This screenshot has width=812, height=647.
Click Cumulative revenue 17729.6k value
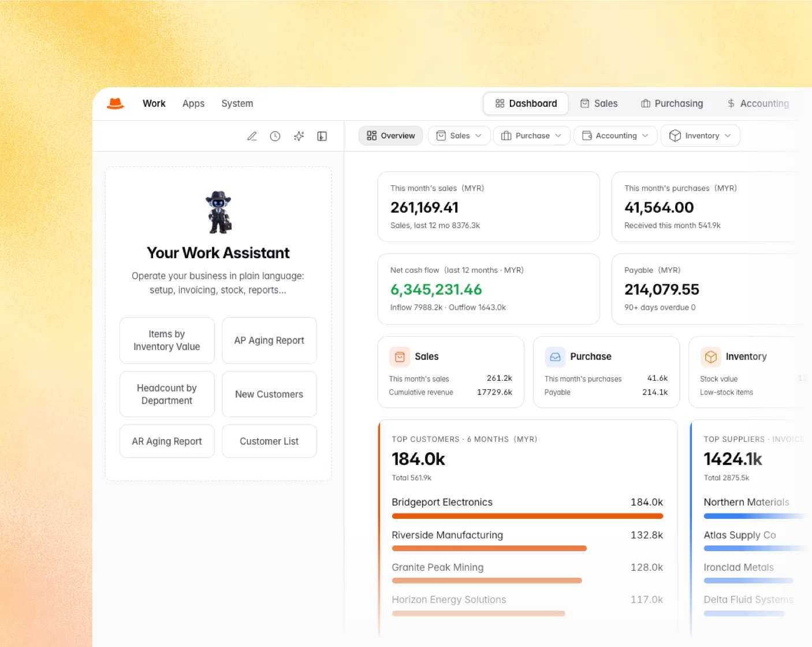pos(494,392)
